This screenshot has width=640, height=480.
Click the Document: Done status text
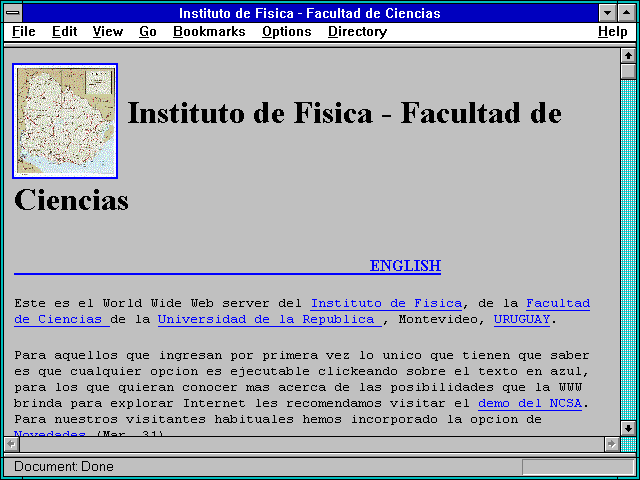64,467
